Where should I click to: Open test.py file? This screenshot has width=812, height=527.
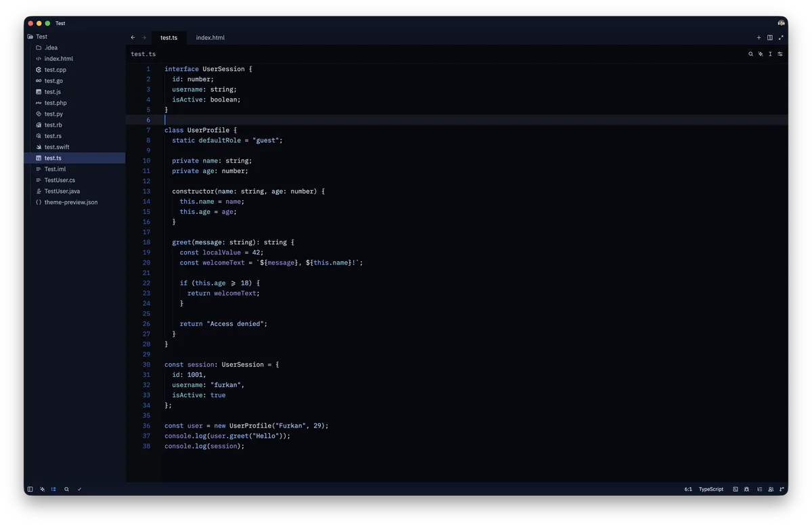click(74, 114)
